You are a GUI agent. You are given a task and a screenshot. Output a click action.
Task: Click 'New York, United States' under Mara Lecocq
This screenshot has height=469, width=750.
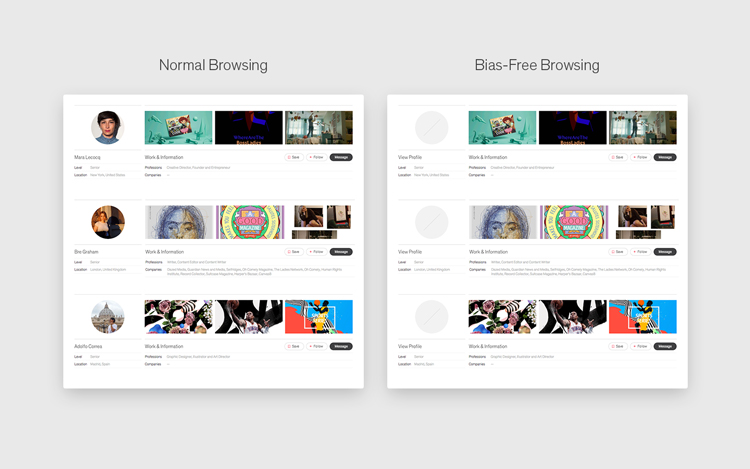click(108, 175)
